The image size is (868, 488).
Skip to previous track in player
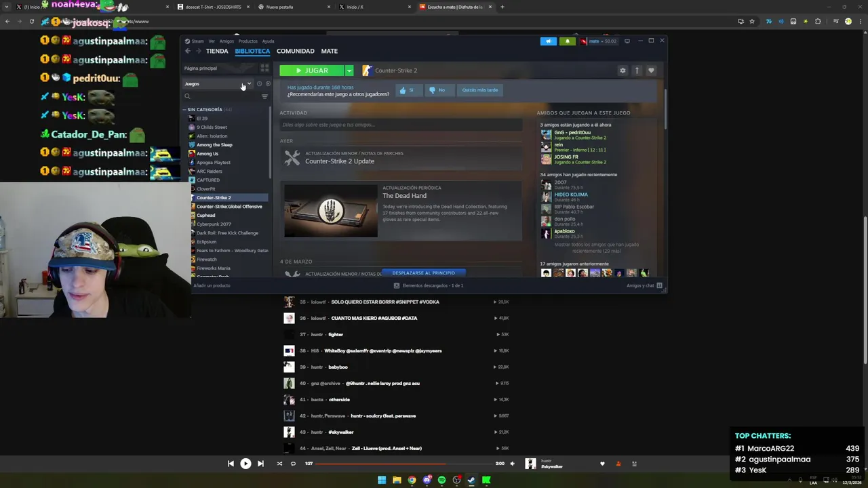[231, 464]
